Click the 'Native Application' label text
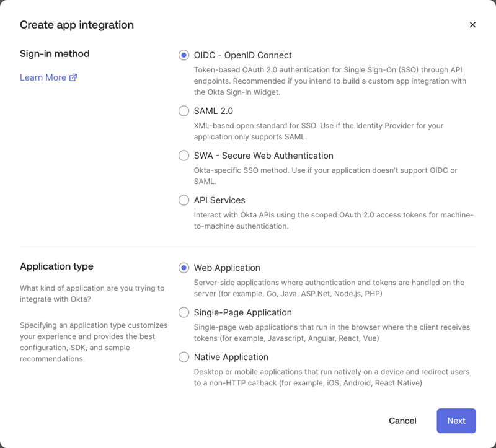This screenshot has width=496, height=448. tap(231, 357)
